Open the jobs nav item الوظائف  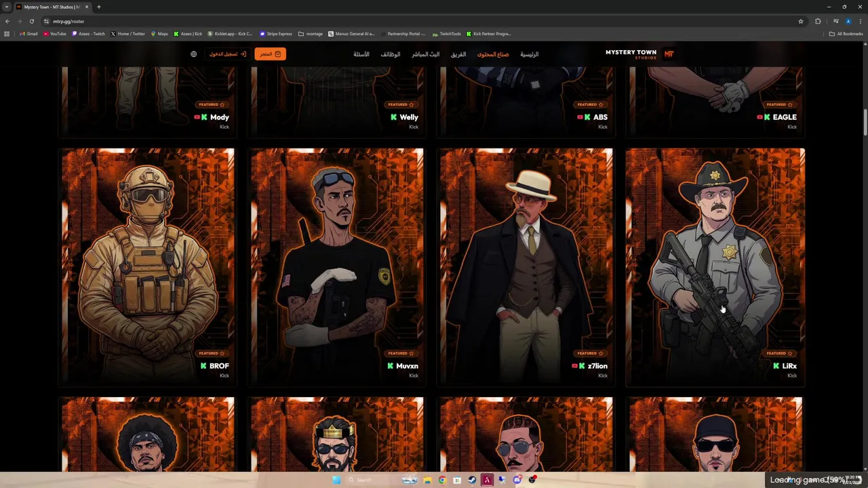coord(391,54)
